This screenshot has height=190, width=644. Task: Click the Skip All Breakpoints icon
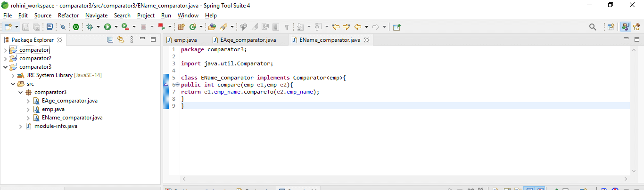(63, 27)
